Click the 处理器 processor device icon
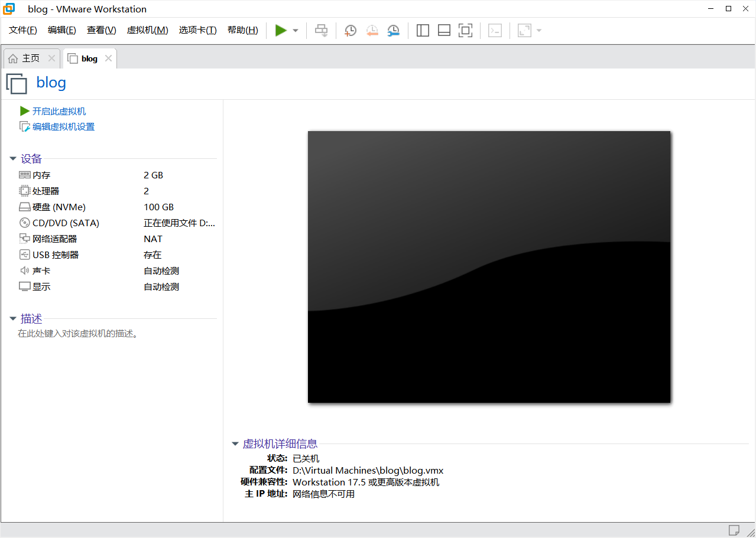The width and height of the screenshot is (756, 538). 24,191
